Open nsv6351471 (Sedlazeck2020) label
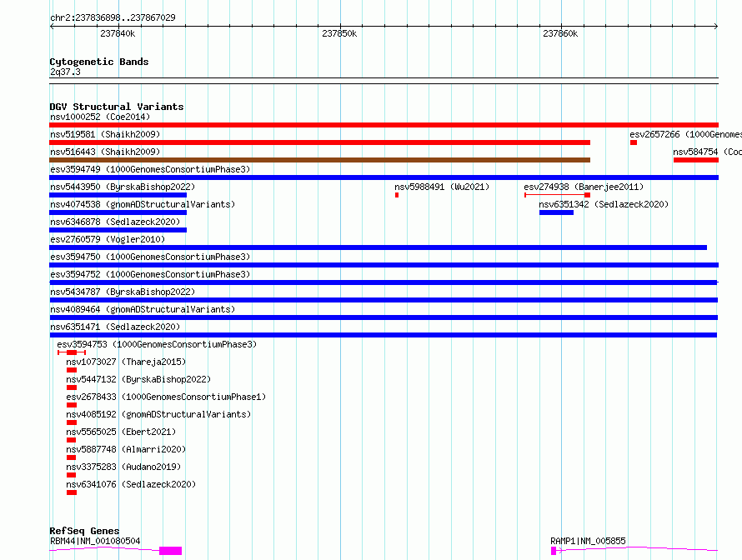Screen dimensions: 742x560 click(x=115, y=327)
